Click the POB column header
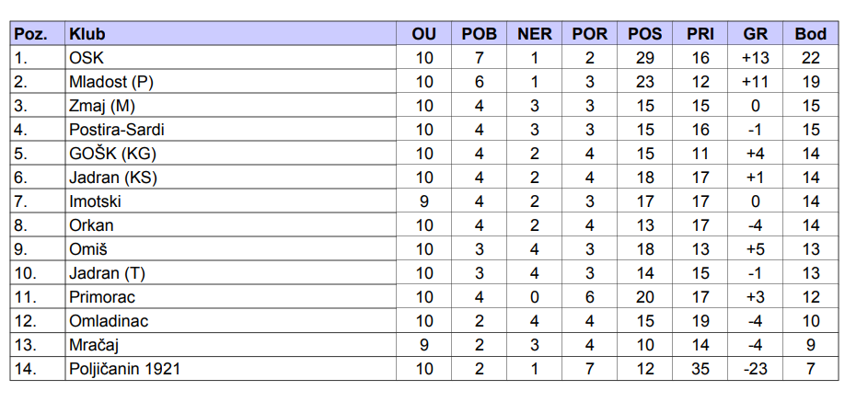Viewport: 868px width, 402px height. coord(479,34)
